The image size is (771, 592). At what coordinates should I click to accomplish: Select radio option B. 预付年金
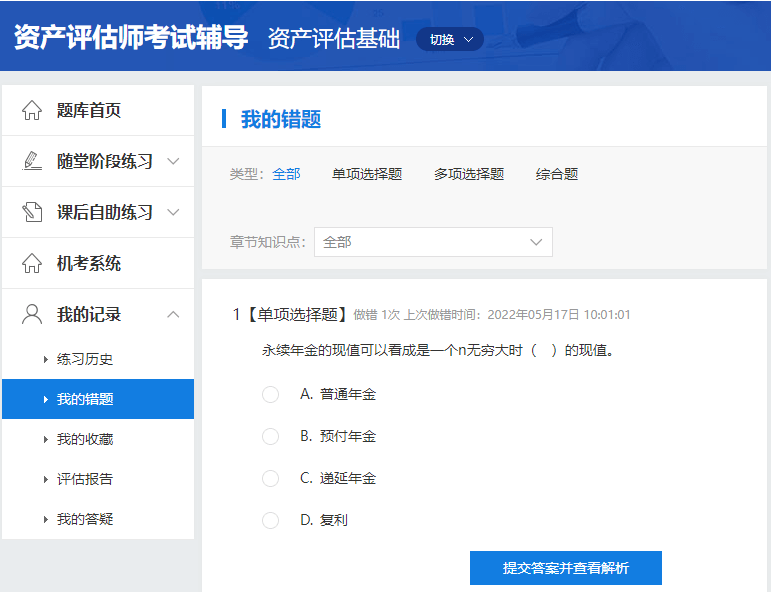tap(270, 437)
